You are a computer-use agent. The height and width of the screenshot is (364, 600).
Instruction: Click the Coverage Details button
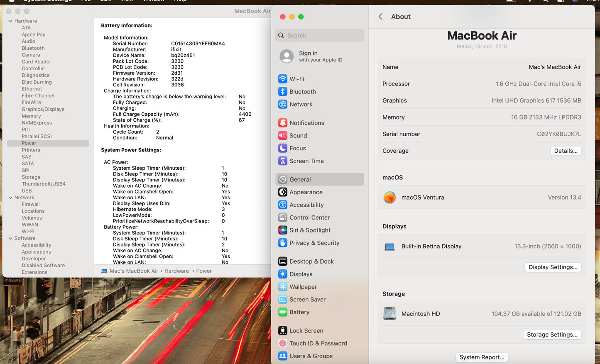pos(566,151)
